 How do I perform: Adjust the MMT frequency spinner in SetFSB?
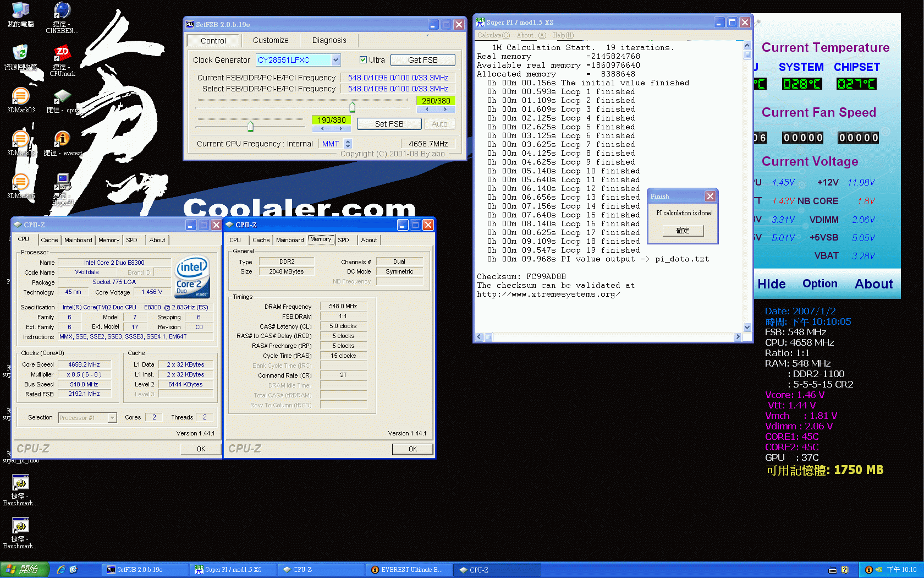(348, 144)
